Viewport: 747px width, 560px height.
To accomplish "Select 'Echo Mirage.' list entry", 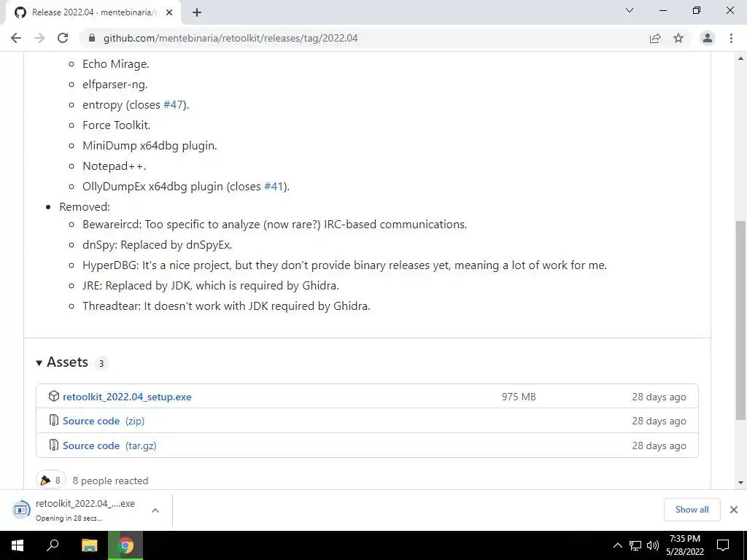I will point(116,64).
